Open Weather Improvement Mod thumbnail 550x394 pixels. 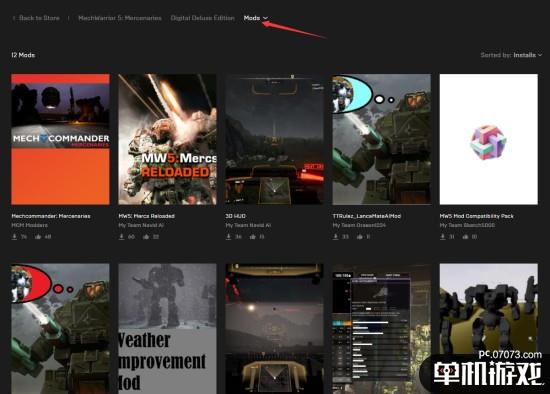click(x=167, y=329)
